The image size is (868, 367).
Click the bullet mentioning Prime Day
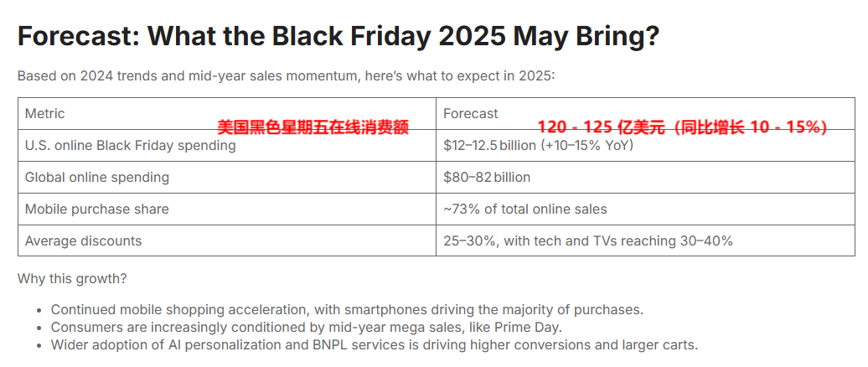click(x=307, y=327)
